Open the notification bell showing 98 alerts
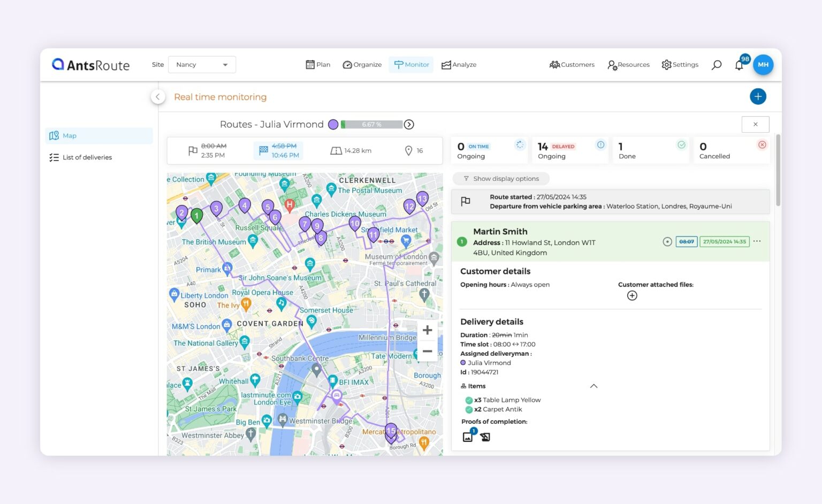The height and width of the screenshot is (504, 822). (x=739, y=65)
